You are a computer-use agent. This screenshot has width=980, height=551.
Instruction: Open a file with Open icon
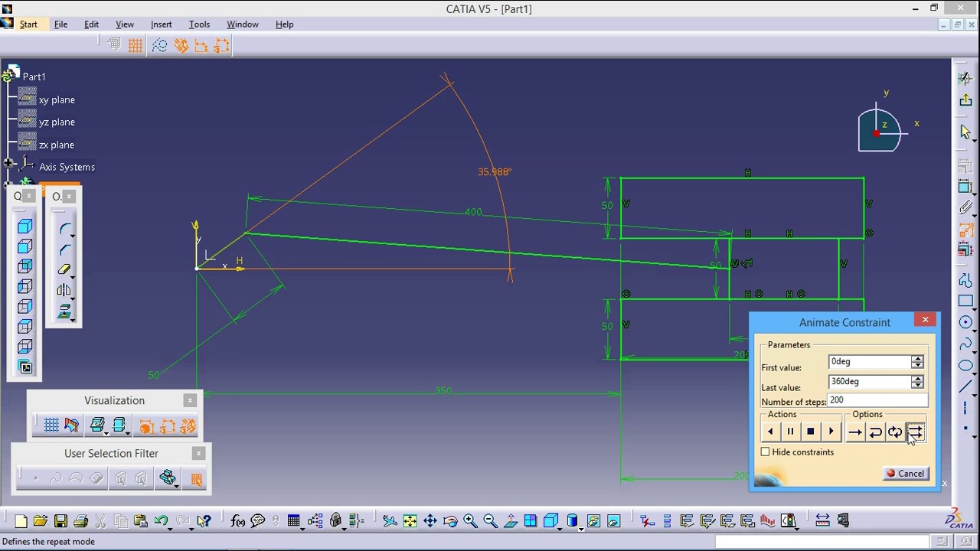pyautogui.click(x=41, y=521)
